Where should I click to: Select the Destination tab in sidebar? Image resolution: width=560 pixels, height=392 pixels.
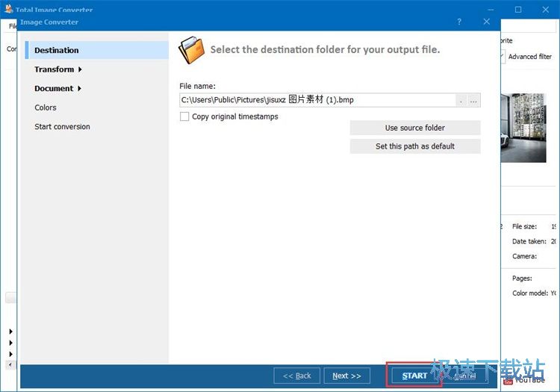(x=56, y=50)
